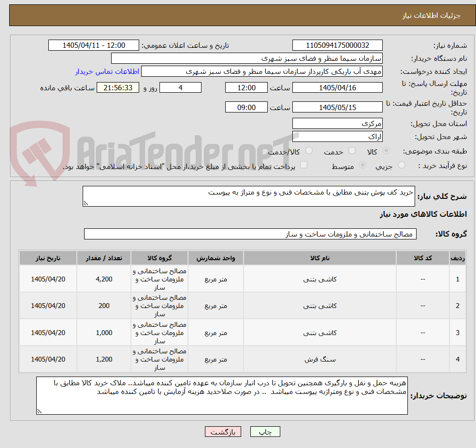
Task: Click the goods group cell in row 1
Action: [x=159, y=279]
